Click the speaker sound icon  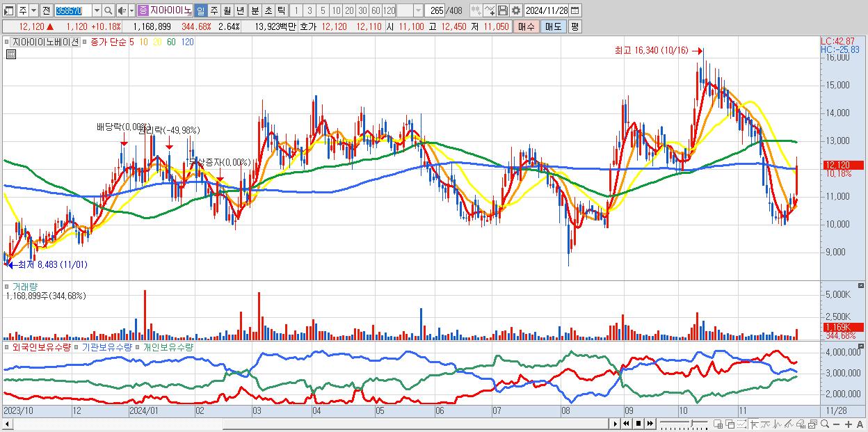[x=122, y=10]
